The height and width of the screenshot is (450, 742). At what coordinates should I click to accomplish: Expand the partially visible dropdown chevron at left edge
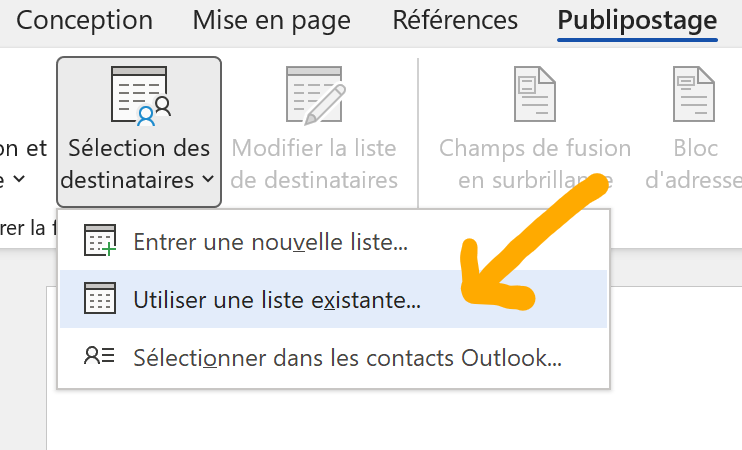[x=19, y=179]
